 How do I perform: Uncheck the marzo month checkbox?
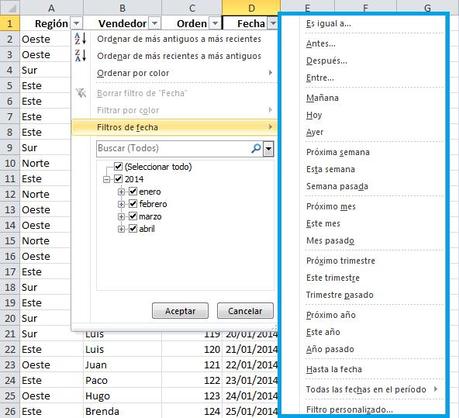click(133, 216)
